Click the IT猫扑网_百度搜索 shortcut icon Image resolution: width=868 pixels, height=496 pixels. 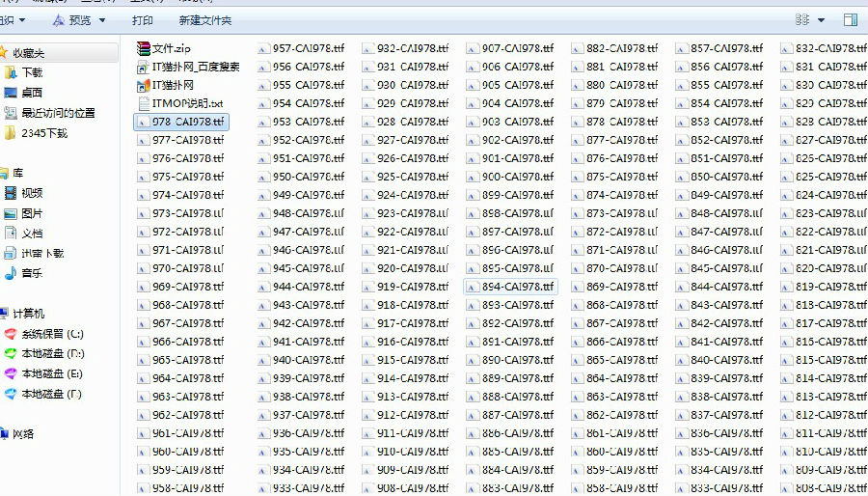143,67
